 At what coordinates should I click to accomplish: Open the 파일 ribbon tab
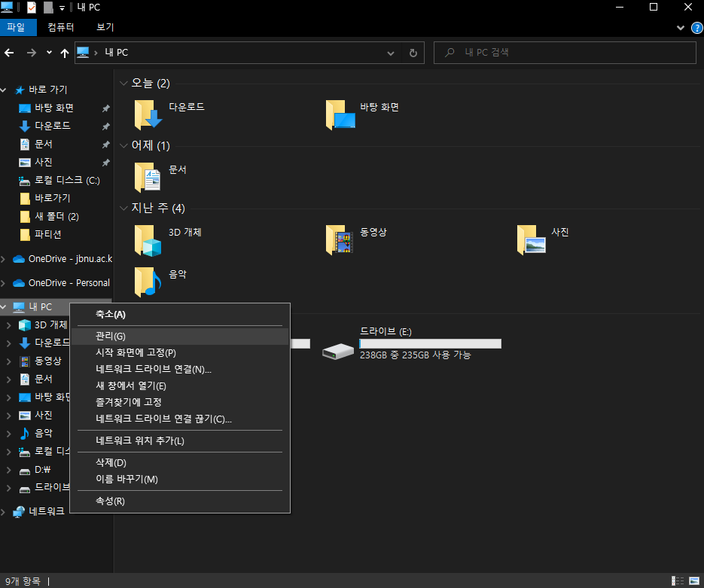pos(18,27)
